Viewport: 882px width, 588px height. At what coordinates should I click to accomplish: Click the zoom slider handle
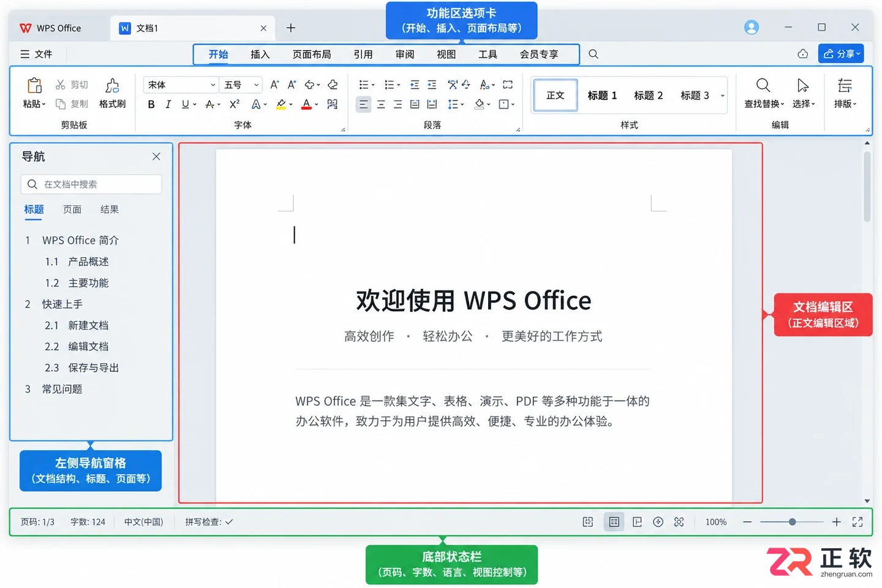[792, 522]
